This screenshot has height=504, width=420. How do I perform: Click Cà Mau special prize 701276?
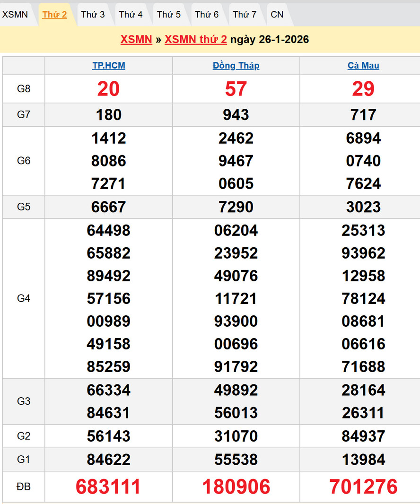363,487
